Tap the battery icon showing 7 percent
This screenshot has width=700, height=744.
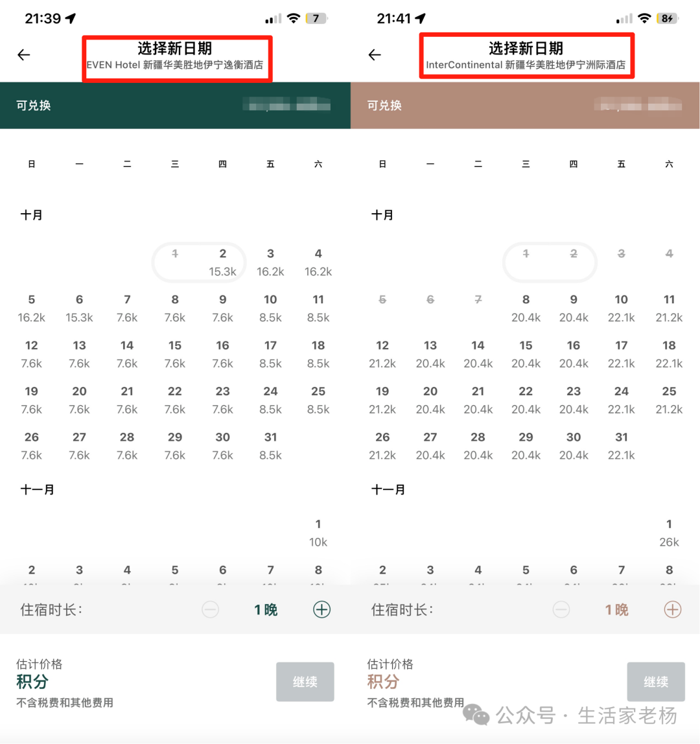click(x=316, y=19)
